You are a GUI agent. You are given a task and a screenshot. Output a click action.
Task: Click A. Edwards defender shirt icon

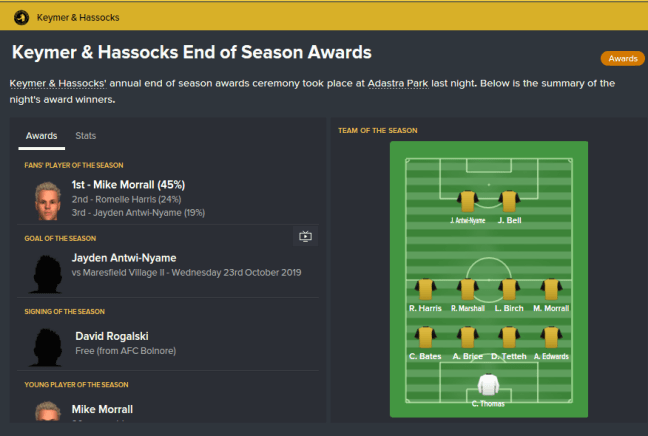[x=550, y=337]
